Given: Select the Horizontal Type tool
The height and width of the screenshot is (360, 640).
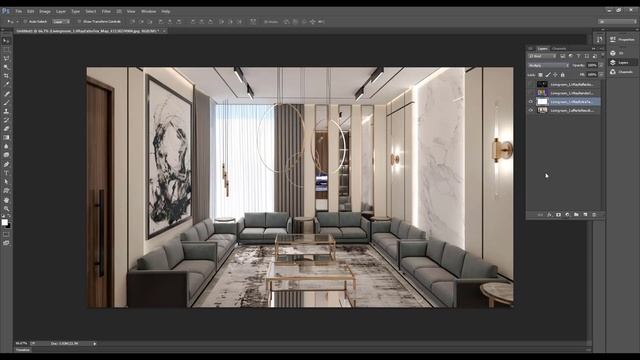Looking at the screenshot, I should (x=6, y=173).
